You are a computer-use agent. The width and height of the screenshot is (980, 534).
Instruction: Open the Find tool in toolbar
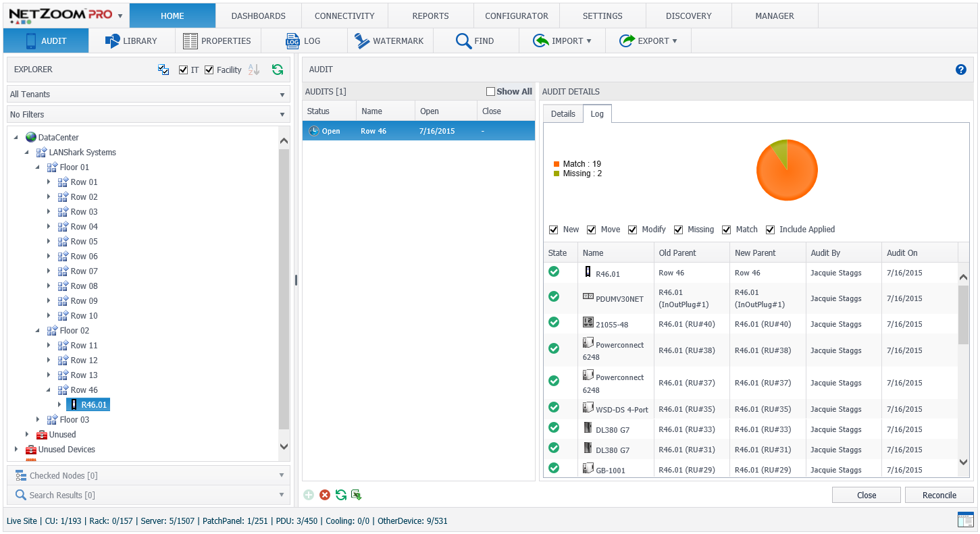click(x=475, y=41)
